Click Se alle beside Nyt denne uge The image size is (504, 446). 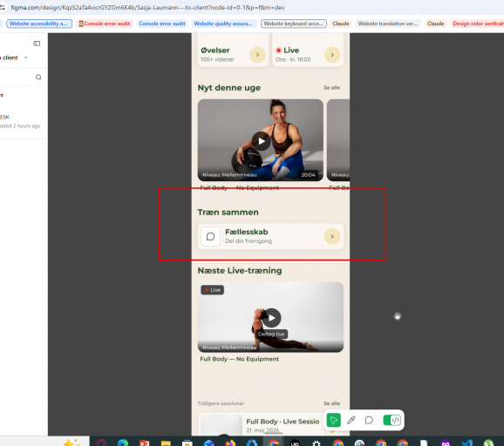click(331, 88)
